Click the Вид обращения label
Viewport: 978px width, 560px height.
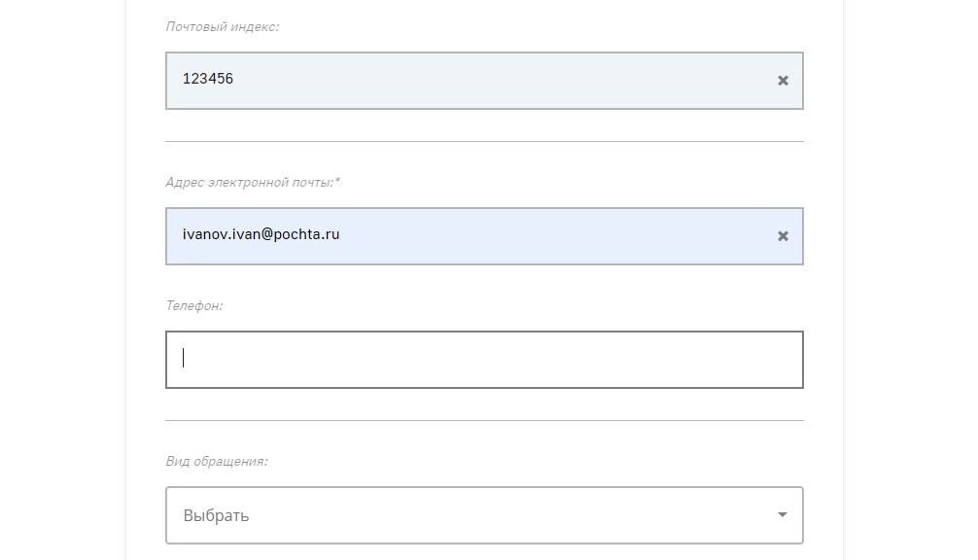coord(217,461)
